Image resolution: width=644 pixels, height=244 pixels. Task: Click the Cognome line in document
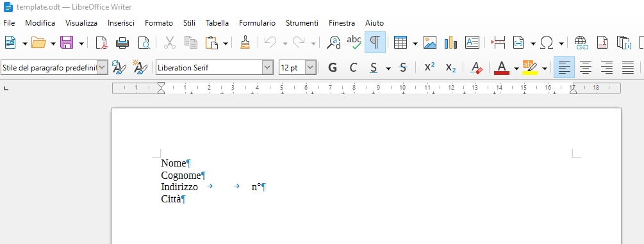pyautogui.click(x=181, y=175)
